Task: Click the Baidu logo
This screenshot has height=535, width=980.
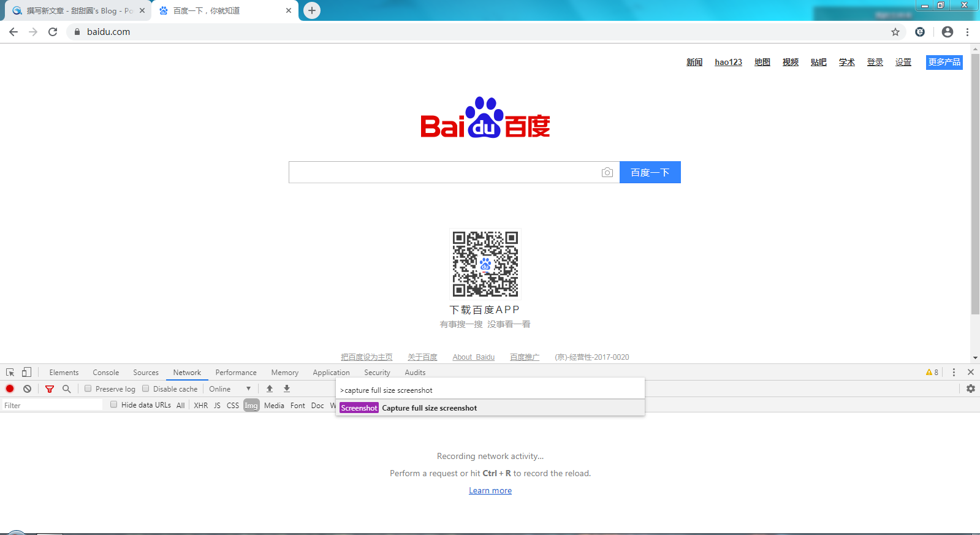Action: coord(485,118)
